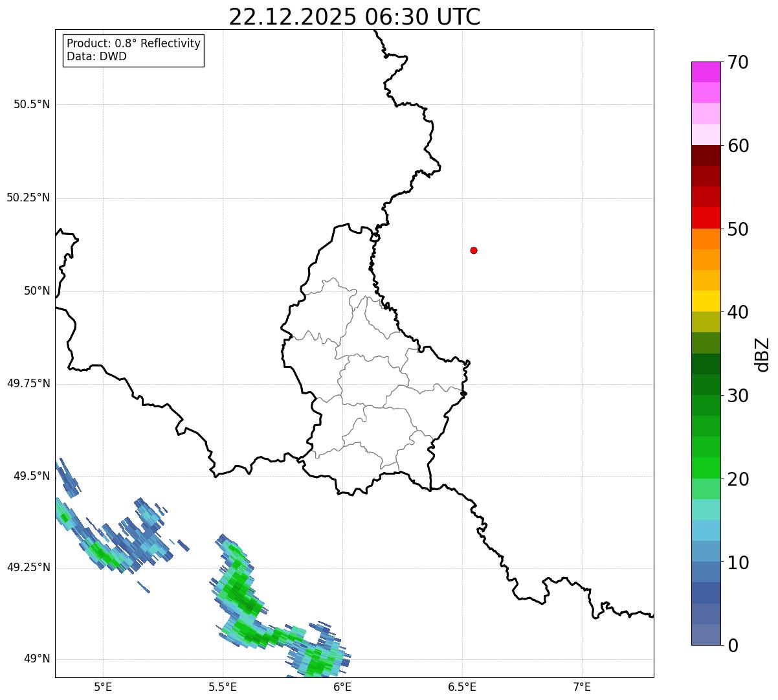Click the bright green colorbar segment above 20
Screen dimensions: 778x700
click(x=706, y=468)
